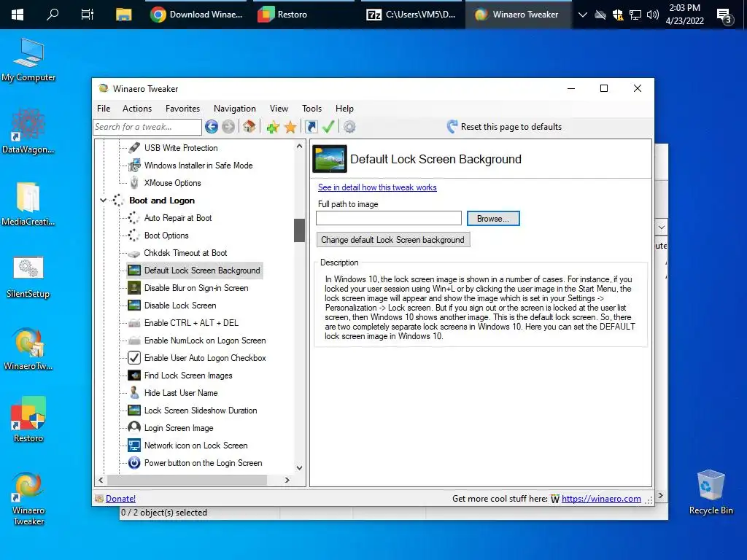747x560 pixels.
Task: Click the forward navigation arrow icon
Action: coord(228,127)
